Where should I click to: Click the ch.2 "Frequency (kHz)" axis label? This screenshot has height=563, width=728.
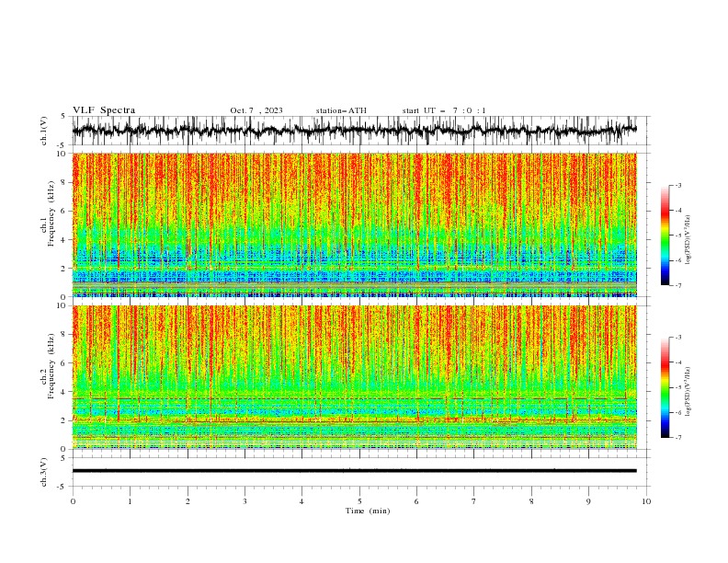[x=51, y=365]
